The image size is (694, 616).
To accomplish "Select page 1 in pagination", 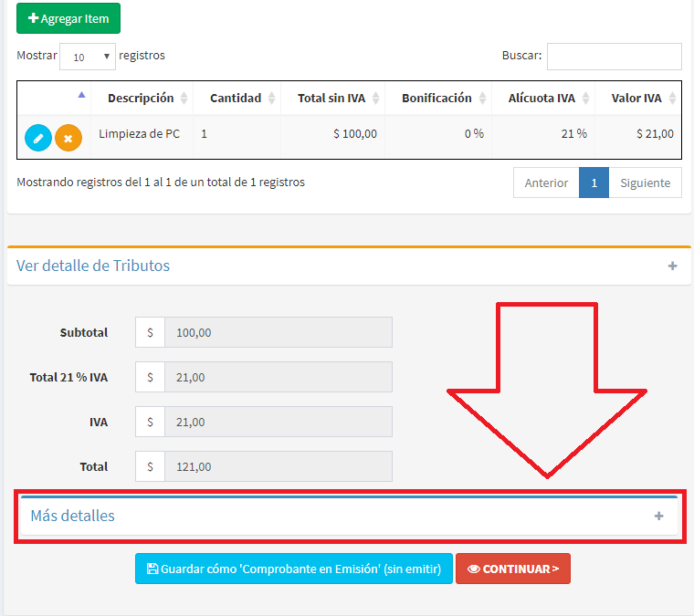I will [x=594, y=183].
